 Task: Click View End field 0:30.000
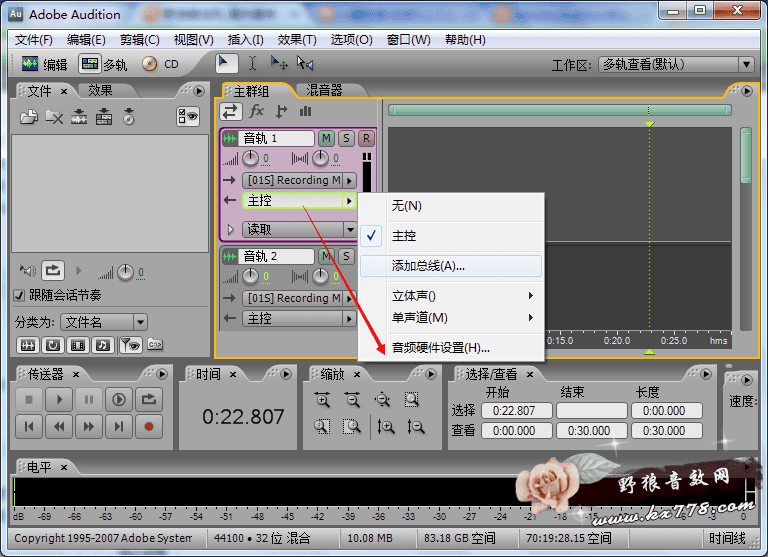591,431
